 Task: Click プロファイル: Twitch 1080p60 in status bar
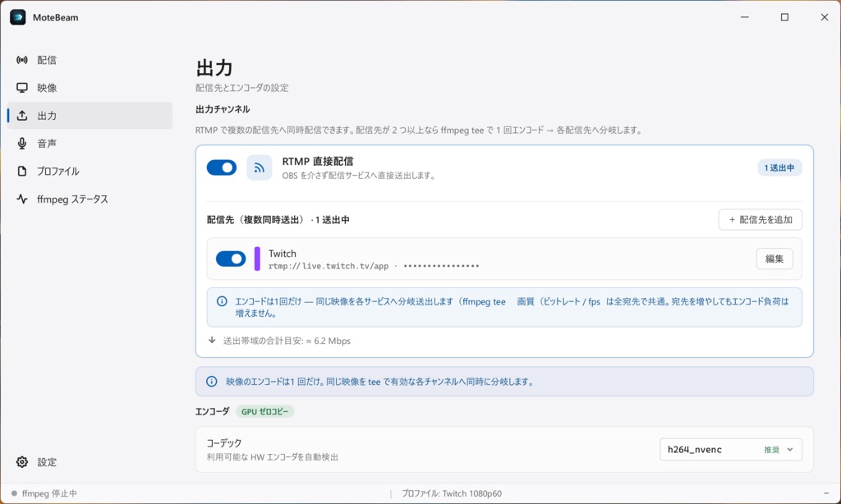[452, 493]
